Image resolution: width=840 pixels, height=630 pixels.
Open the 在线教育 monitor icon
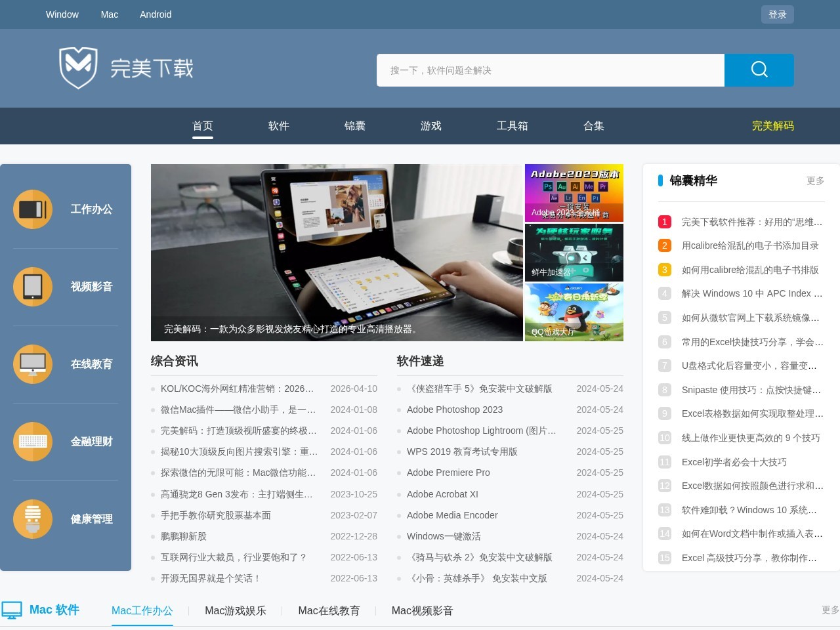[x=33, y=364]
